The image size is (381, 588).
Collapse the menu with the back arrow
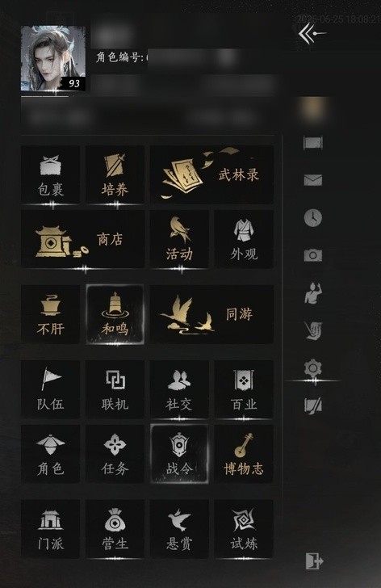point(312,33)
